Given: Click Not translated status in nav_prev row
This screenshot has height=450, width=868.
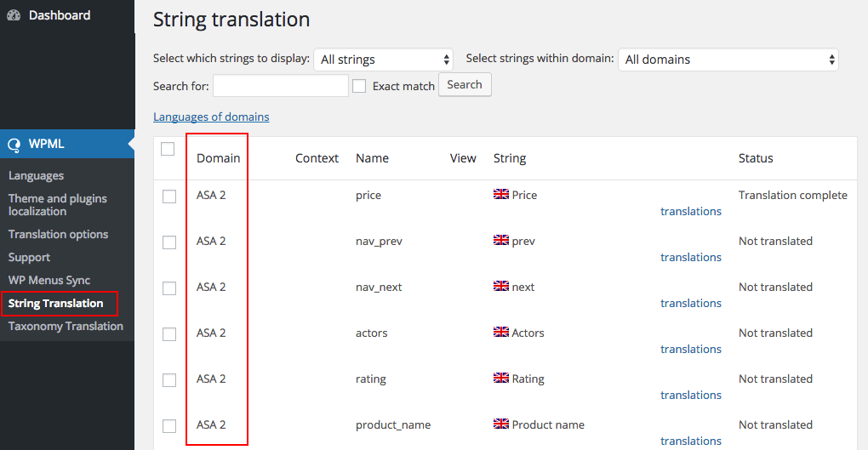Looking at the screenshot, I should coord(775,241).
